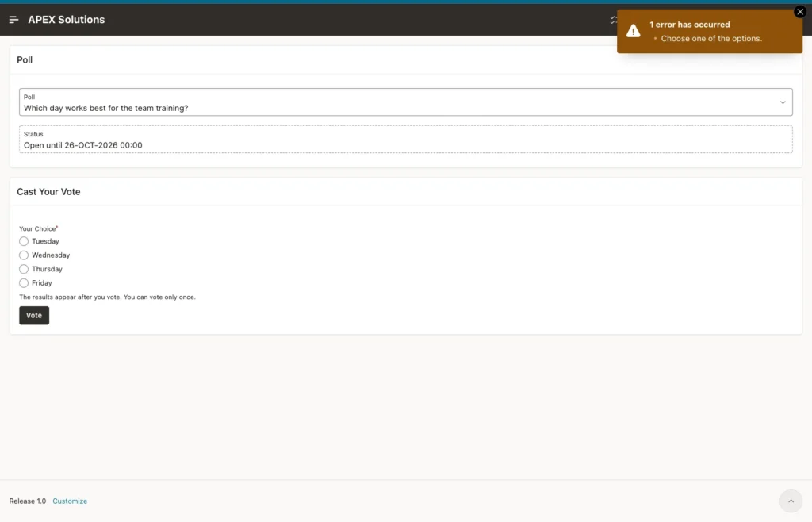Click the 'Choose one of the options' error message
Screen dimensions: 812x522
[711, 39]
